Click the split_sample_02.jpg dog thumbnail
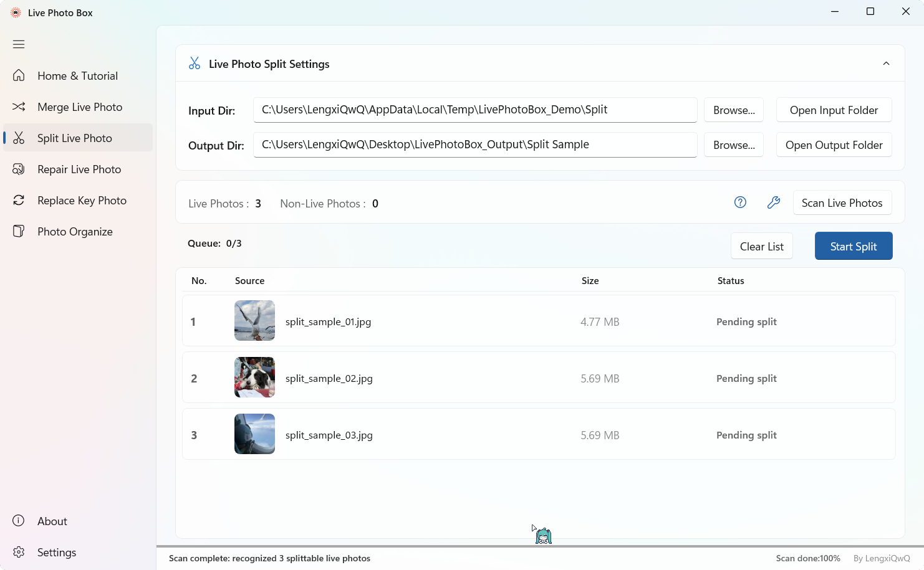Image resolution: width=924 pixels, height=570 pixels. pyautogui.click(x=254, y=377)
